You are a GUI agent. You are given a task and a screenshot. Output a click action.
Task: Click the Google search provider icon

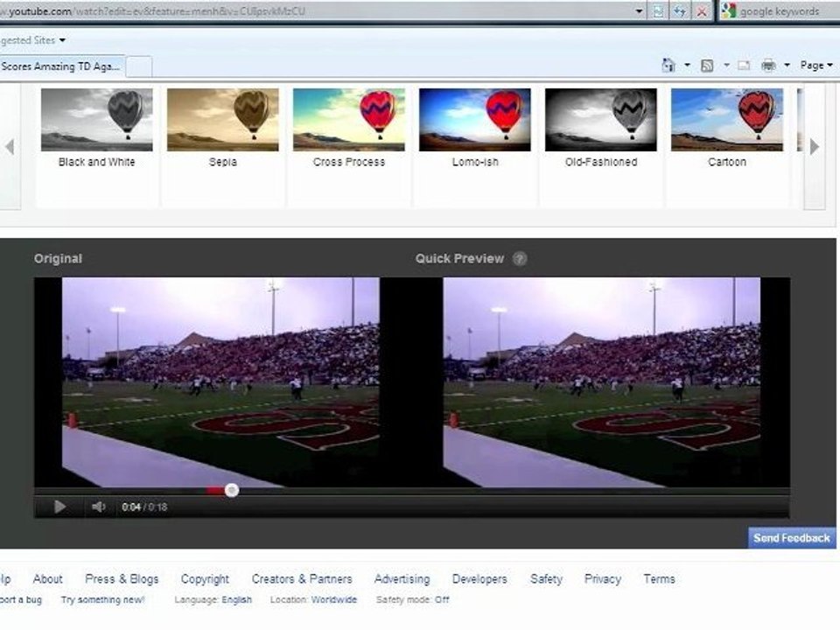click(x=728, y=11)
